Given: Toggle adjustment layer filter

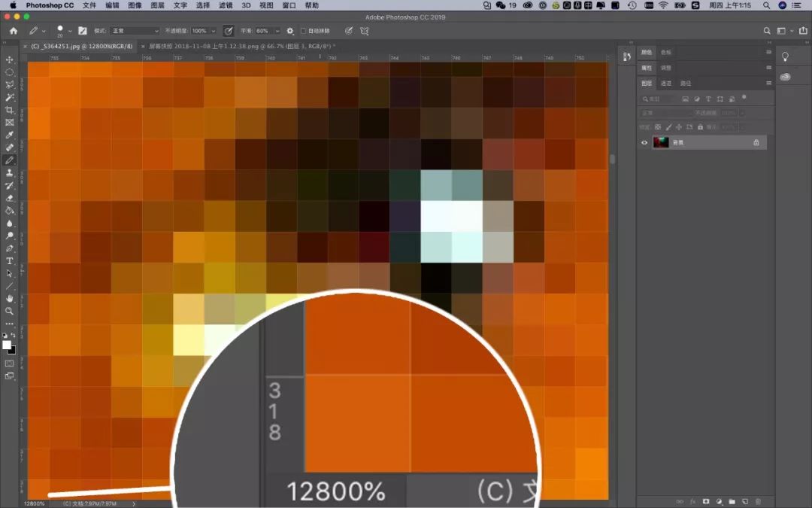Looking at the screenshot, I should 697,99.
